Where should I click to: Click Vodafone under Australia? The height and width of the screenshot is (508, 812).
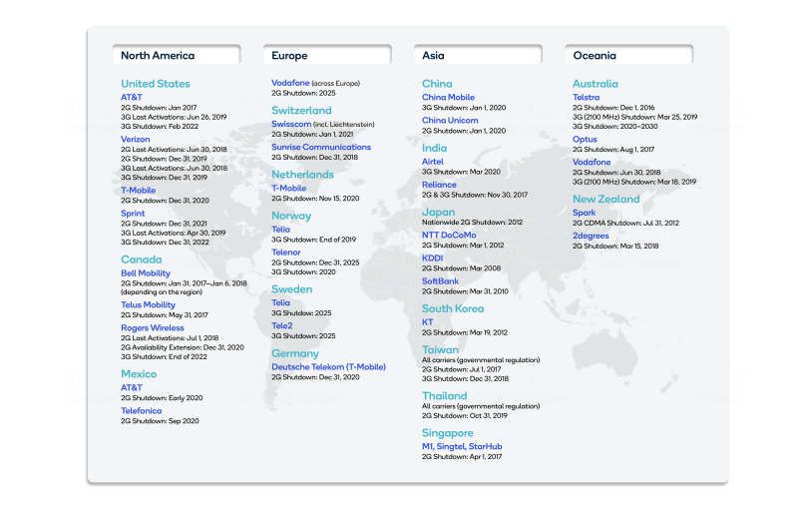(592, 163)
